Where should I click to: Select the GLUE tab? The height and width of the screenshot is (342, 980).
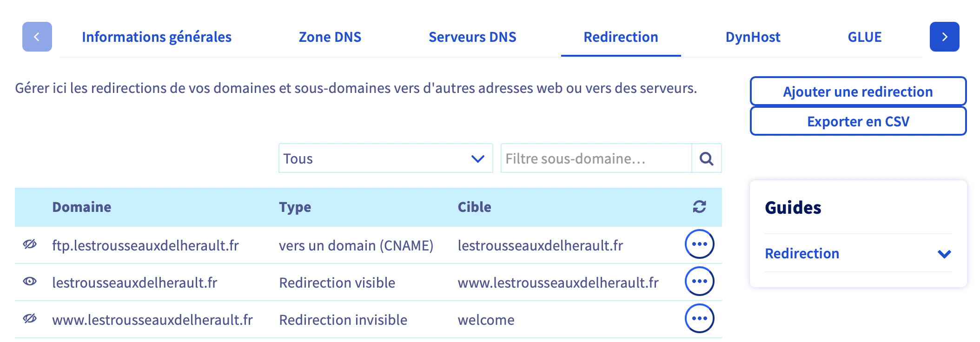coord(864,37)
